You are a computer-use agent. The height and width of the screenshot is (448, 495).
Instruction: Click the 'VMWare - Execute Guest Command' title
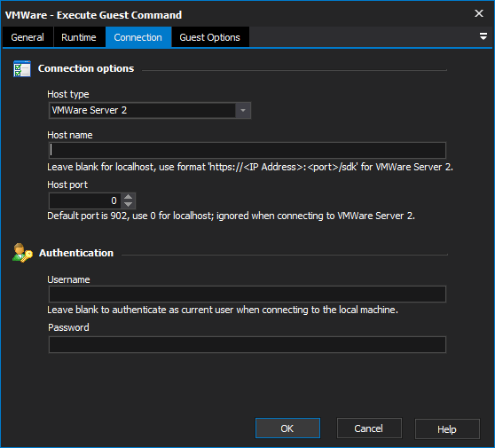pyautogui.click(x=93, y=15)
